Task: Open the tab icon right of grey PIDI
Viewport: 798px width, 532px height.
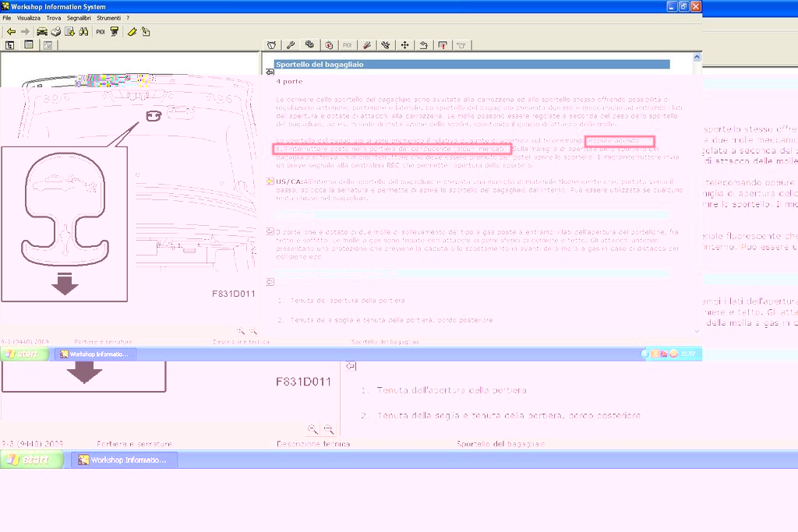Action: click(366, 45)
